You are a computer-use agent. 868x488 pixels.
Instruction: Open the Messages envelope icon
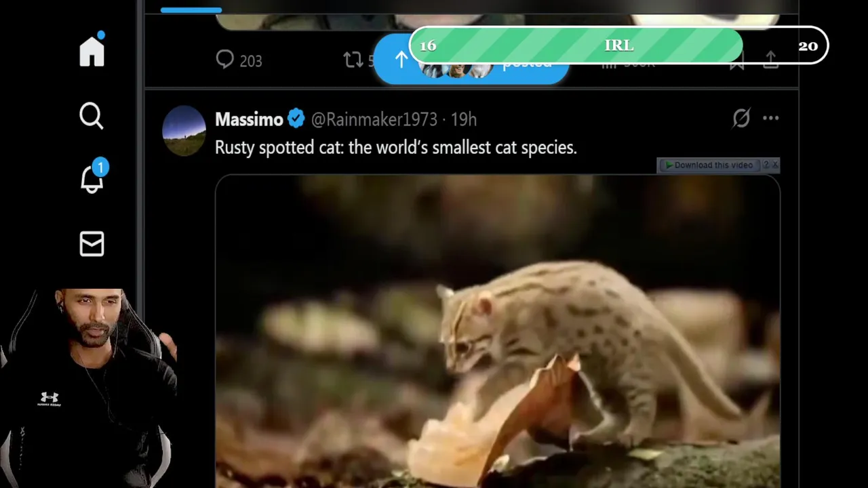tap(92, 244)
